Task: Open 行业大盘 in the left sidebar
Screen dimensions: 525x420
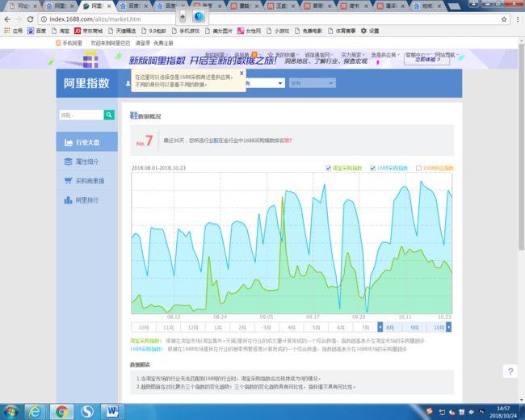Action: pos(87,142)
